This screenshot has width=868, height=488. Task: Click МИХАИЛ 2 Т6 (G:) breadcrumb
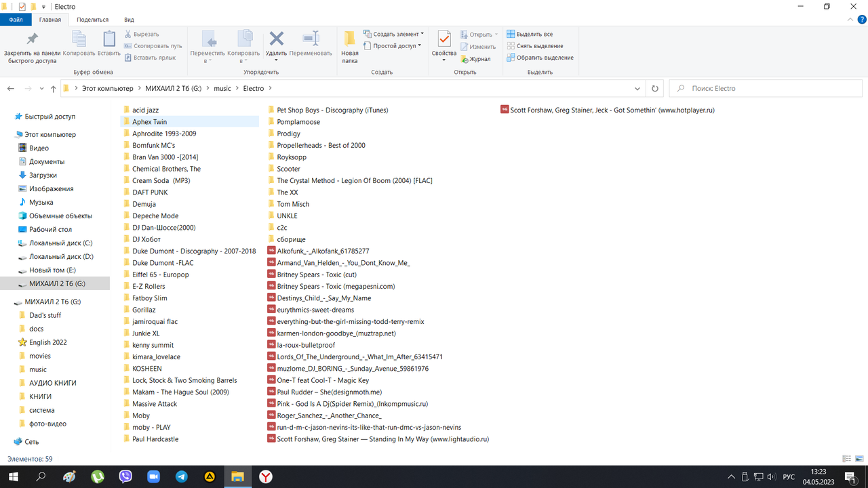pyautogui.click(x=174, y=89)
